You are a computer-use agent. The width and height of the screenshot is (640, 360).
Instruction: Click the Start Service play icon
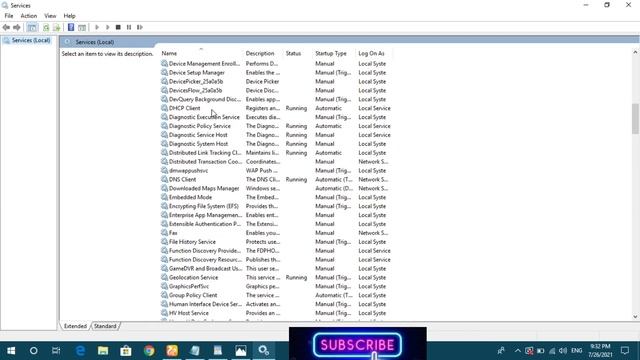[x=97, y=27]
